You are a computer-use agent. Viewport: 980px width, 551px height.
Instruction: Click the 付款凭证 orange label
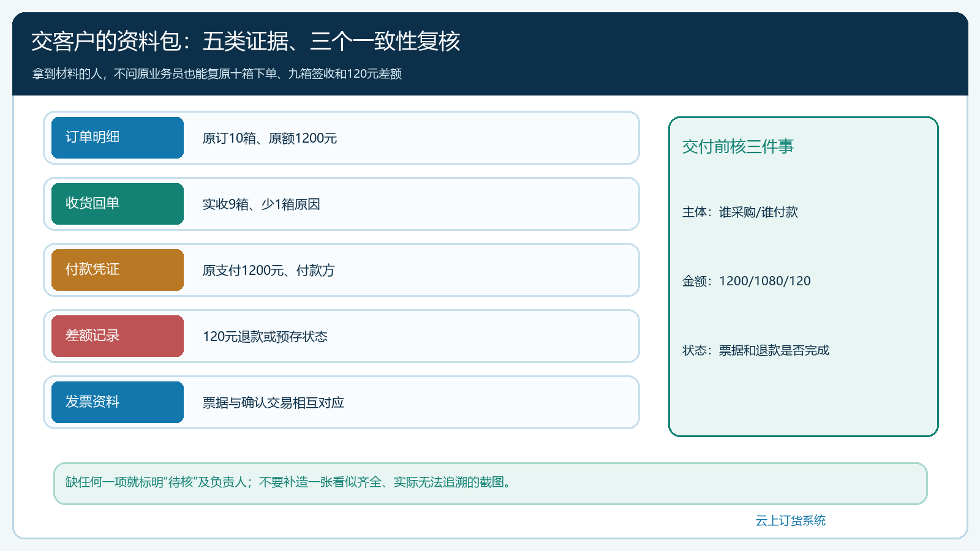coord(118,270)
